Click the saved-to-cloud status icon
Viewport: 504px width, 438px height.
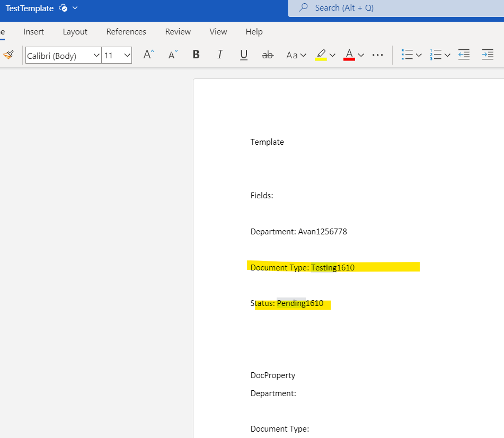point(63,8)
